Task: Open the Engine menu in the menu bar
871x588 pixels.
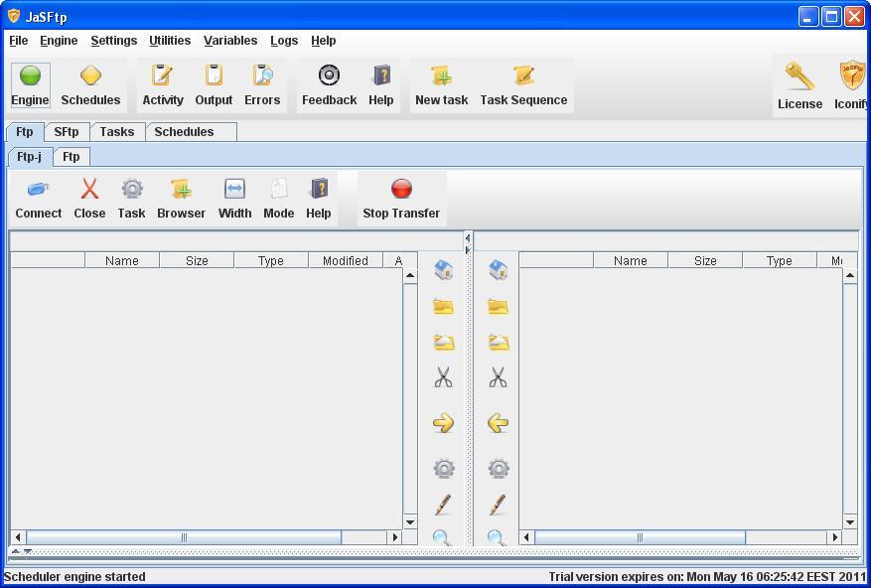Action: (59, 41)
